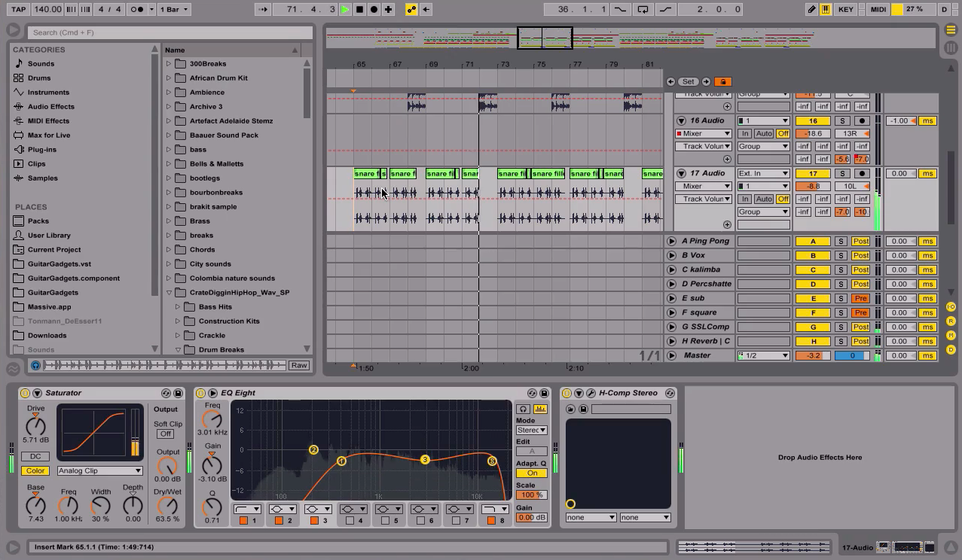Click the Saturator Drive knob
This screenshot has height=560, width=962.
tap(35, 425)
